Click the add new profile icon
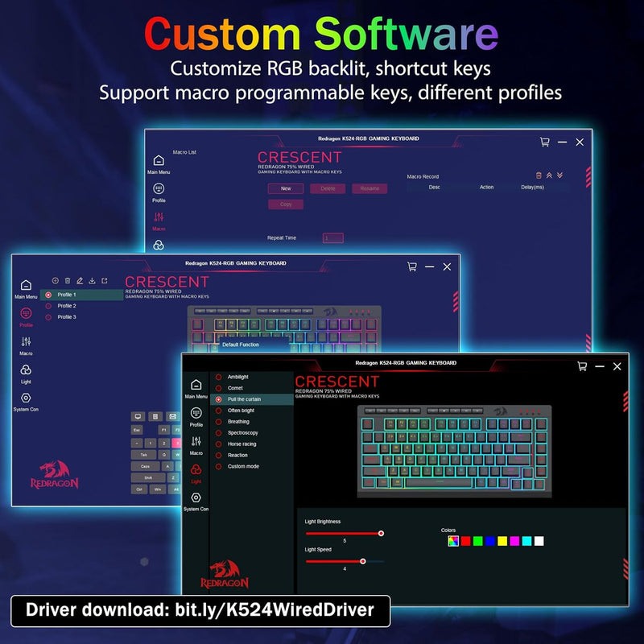The width and height of the screenshot is (644, 644). coord(55,280)
